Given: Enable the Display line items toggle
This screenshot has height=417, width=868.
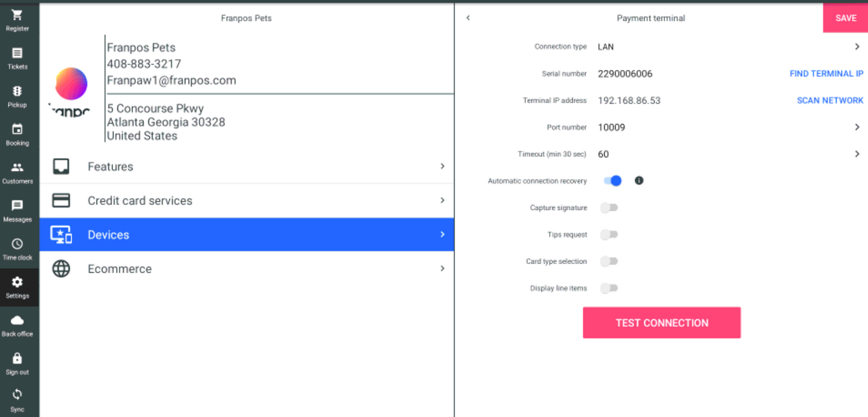Looking at the screenshot, I should 609,288.
